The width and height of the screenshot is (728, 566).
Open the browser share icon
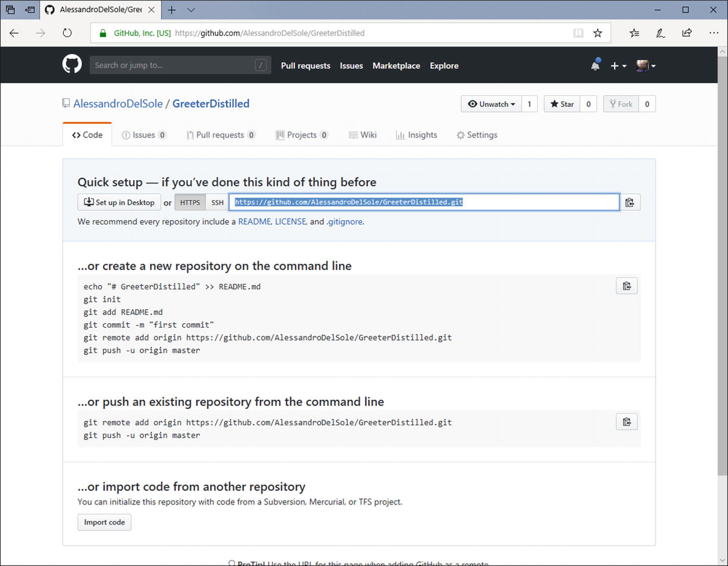pos(687,33)
